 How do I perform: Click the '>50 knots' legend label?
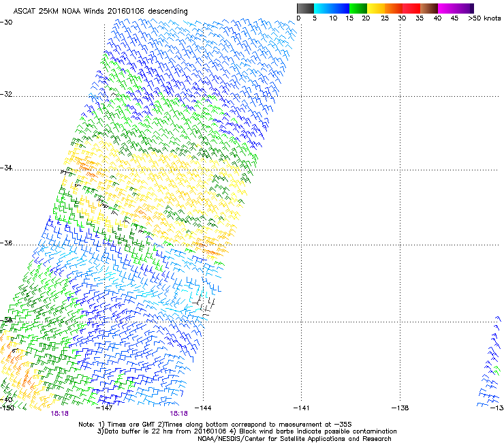point(484,18)
